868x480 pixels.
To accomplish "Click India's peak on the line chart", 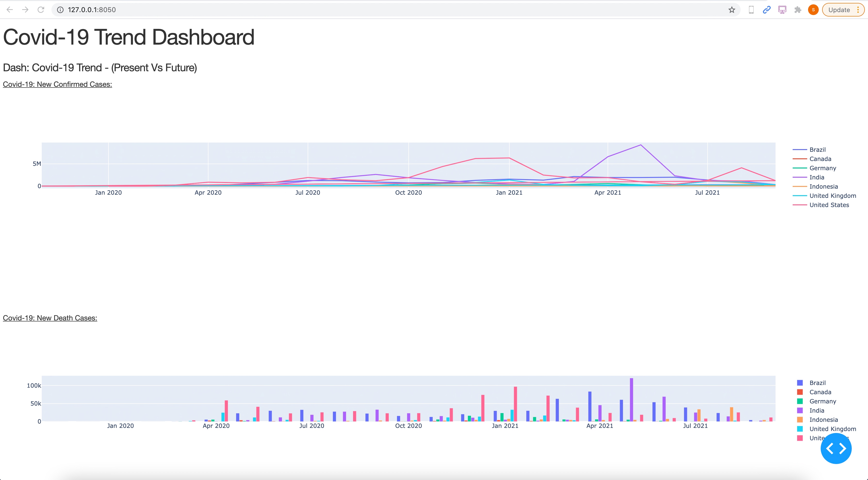I will point(641,145).
